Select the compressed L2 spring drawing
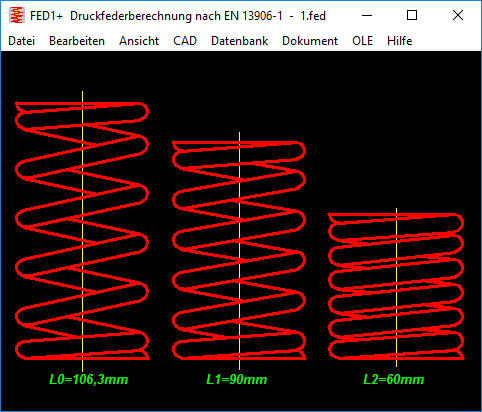Screen dimensions: 482x412 (396, 286)
